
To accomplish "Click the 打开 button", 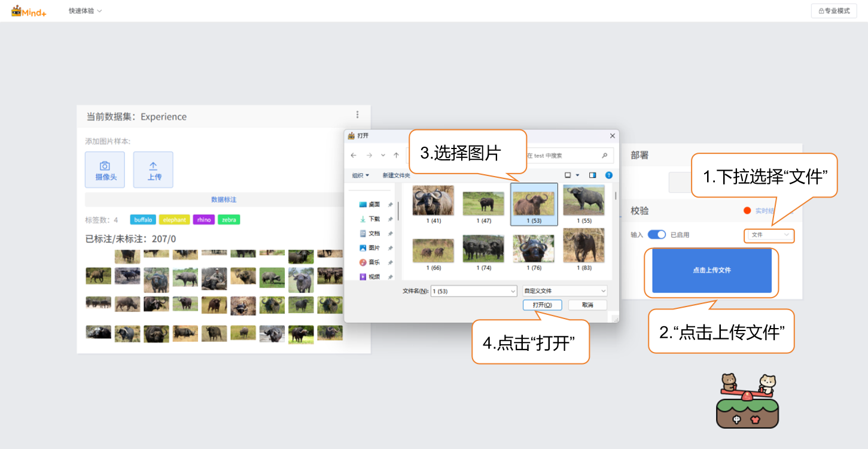I will click(x=542, y=305).
